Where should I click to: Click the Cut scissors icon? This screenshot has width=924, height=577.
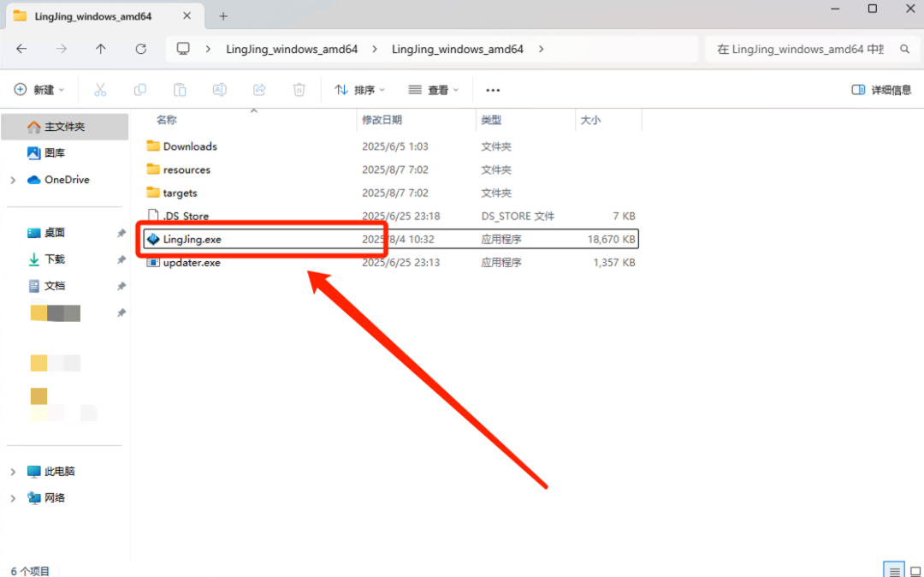pyautogui.click(x=100, y=90)
